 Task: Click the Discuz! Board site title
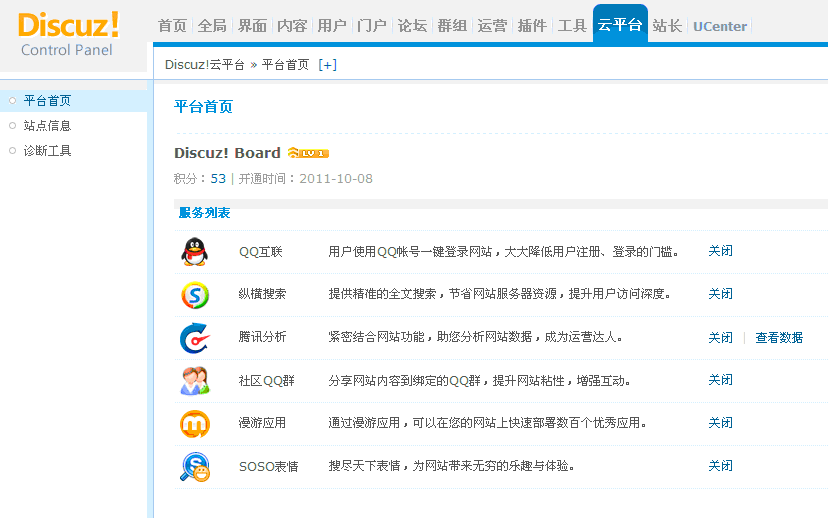227,153
